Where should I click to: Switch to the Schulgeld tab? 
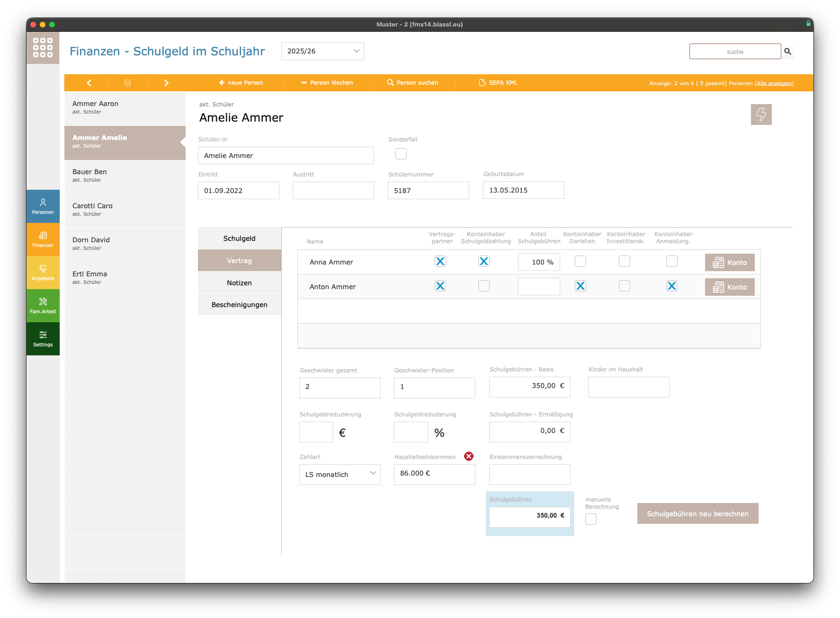[239, 238]
